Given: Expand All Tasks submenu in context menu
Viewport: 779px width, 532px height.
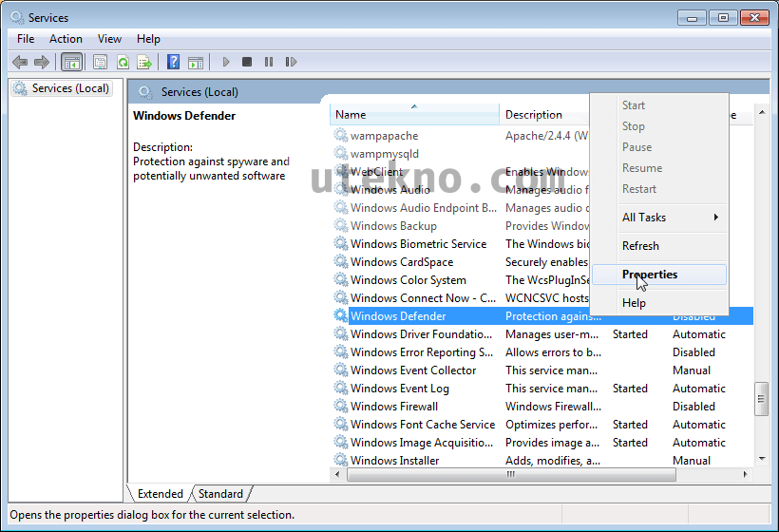Looking at the screenshot, I should click(659, 217).
